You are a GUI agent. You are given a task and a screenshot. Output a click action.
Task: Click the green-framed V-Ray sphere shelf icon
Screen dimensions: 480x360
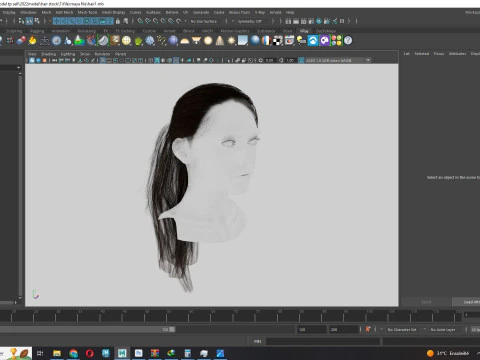tap(103, 41)
